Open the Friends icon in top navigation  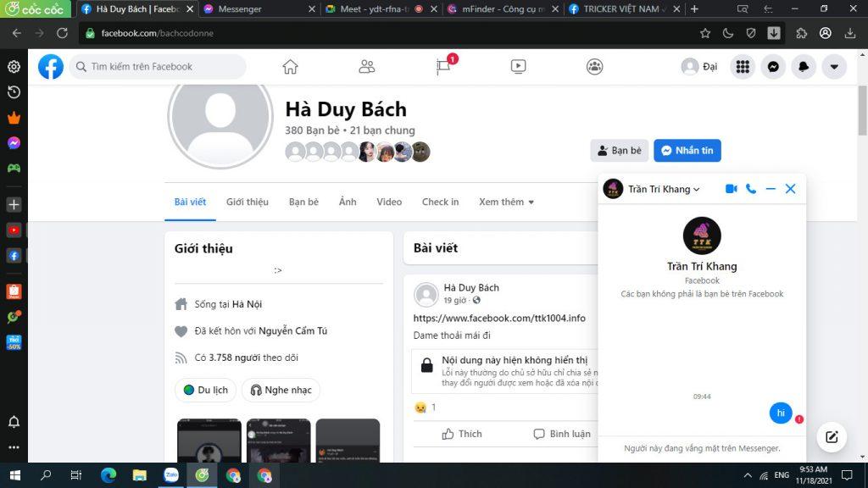[x=366, y=67]
